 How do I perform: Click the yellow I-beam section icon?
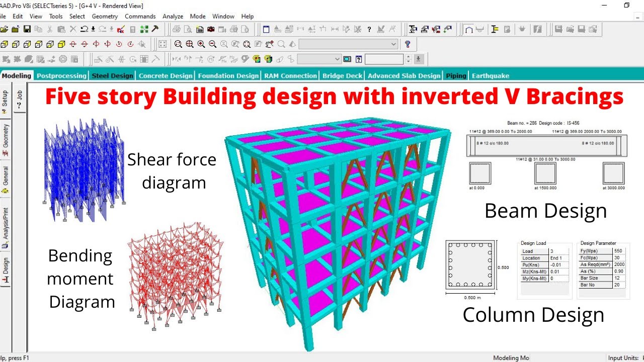tap(495, 29)
